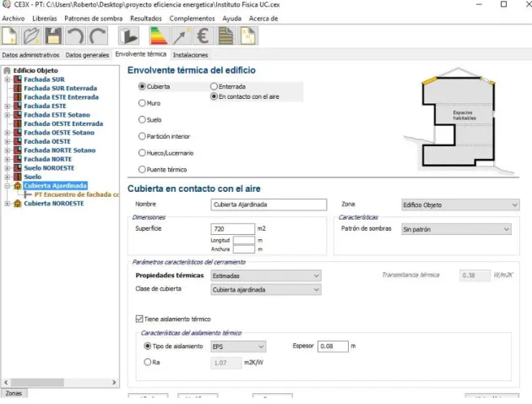Click the tree scrollbar right arrow
This screenshot has width=532, height=404.
114,382
